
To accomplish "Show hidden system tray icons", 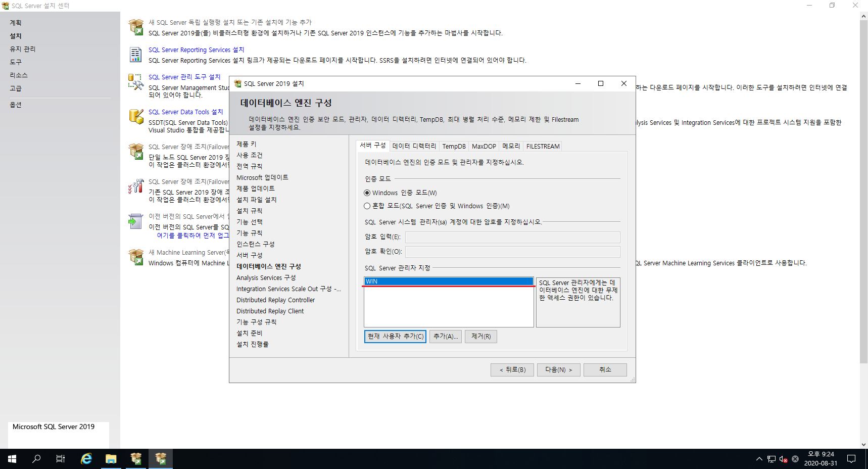I will click(759, 459).
